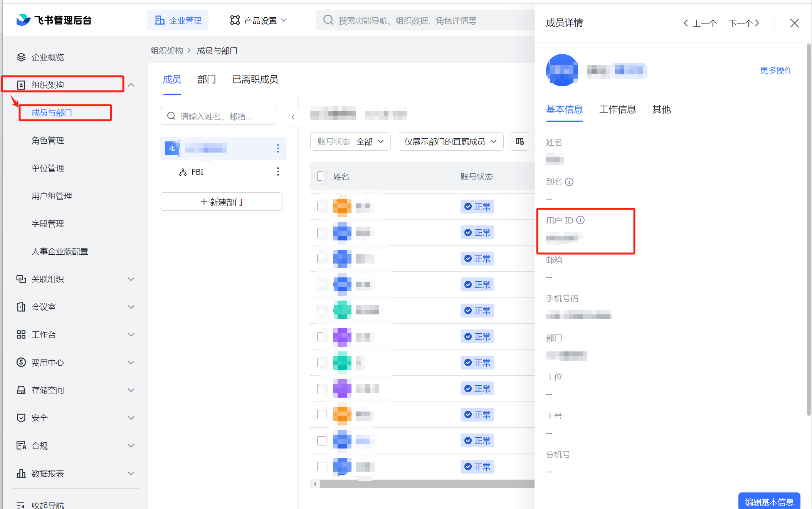Open the 已离职成员 tab
Image resolution: width=812 pixels, height=509 pixels.
click(x=255, y=79)
